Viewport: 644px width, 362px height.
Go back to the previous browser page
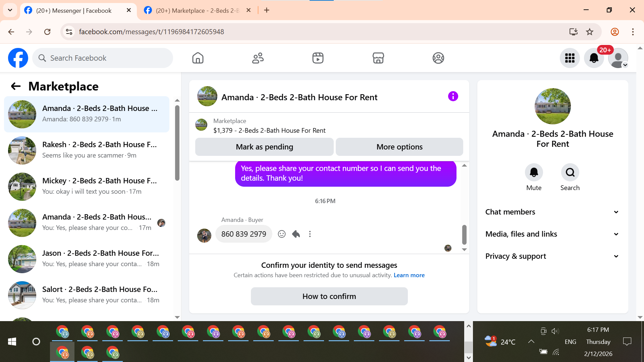(x=11, y=32)
